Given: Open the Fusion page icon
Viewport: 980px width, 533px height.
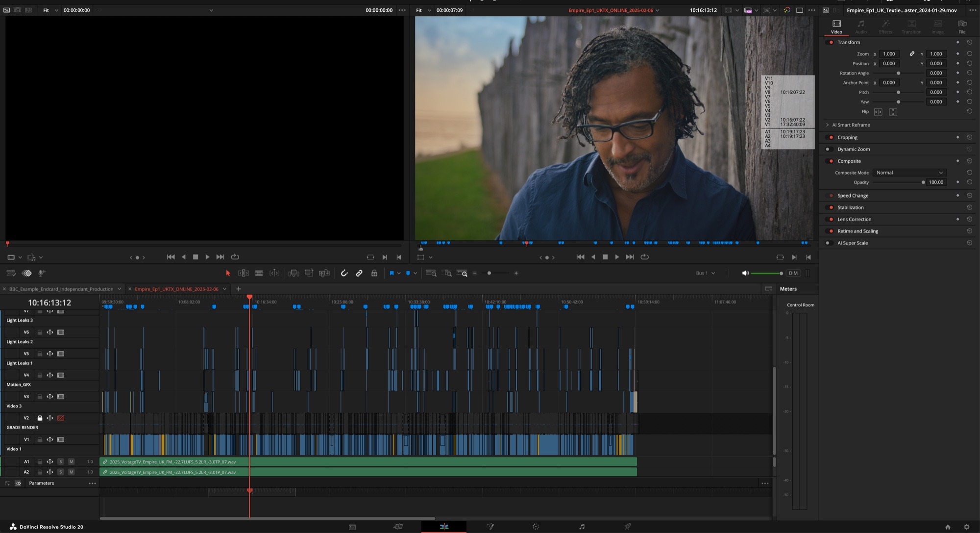Looking at the screenshot, I should (x=490, y=527).
